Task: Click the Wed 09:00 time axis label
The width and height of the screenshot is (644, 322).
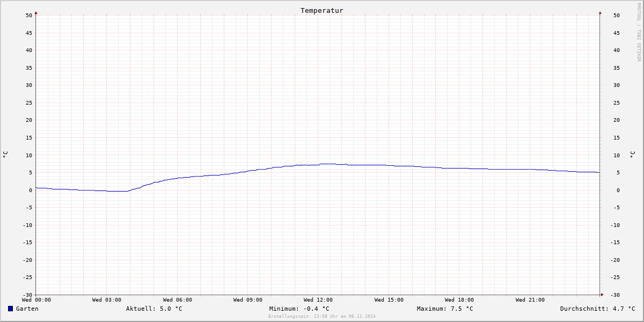Action: point(248,300)
